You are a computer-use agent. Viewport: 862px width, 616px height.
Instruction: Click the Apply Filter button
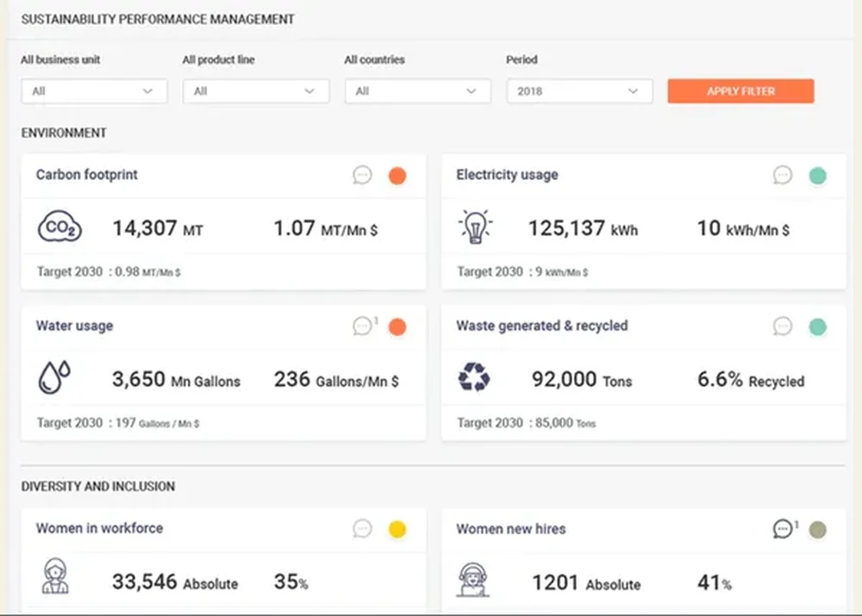click(741, 91)
